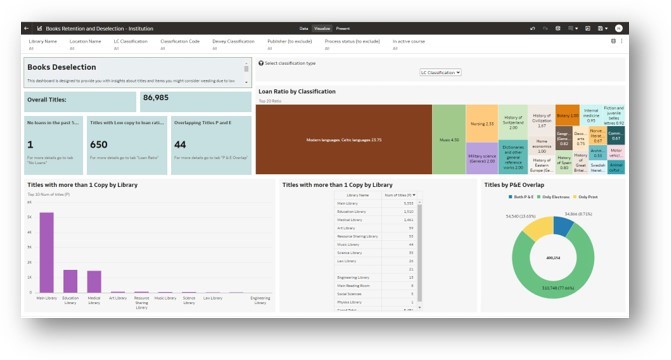Select the History of Civilization treemap block
Viewport: 671px width, 360px height.
541,120
